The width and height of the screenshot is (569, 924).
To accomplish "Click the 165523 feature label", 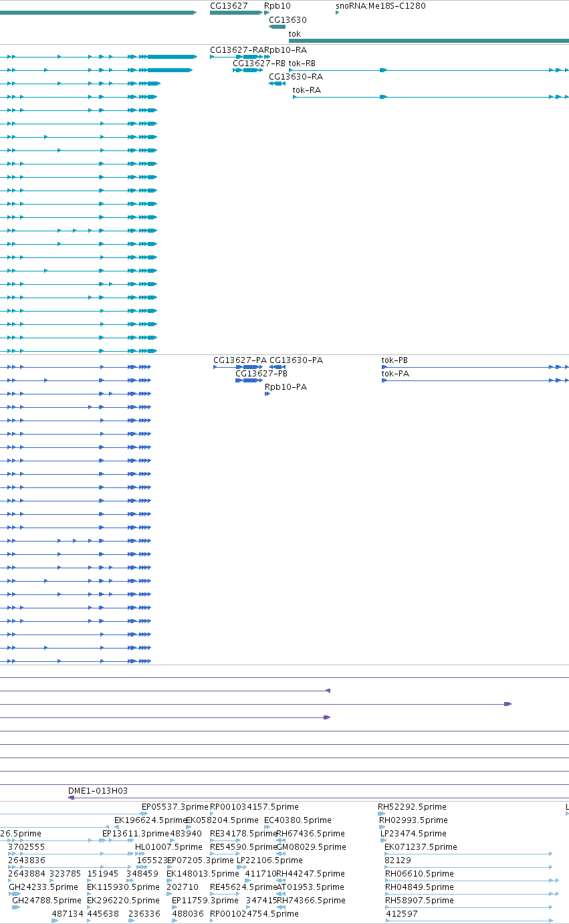I will (x=152, y=860).
